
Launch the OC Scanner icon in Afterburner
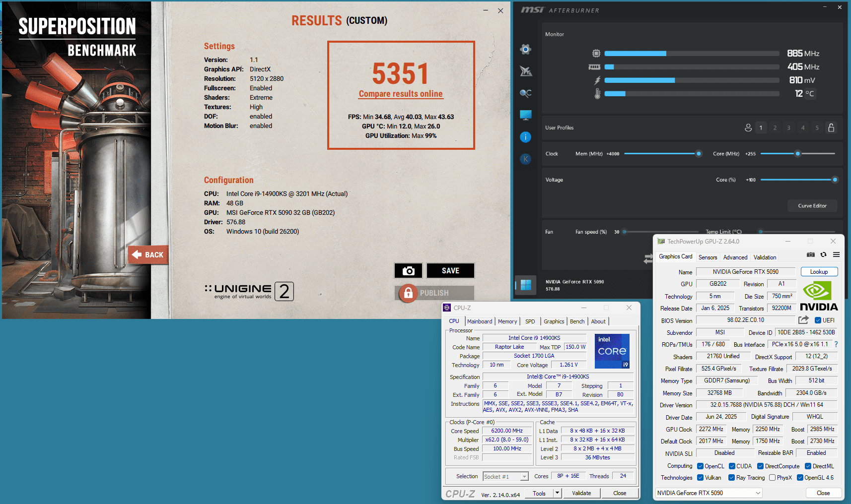click(525, 93)
